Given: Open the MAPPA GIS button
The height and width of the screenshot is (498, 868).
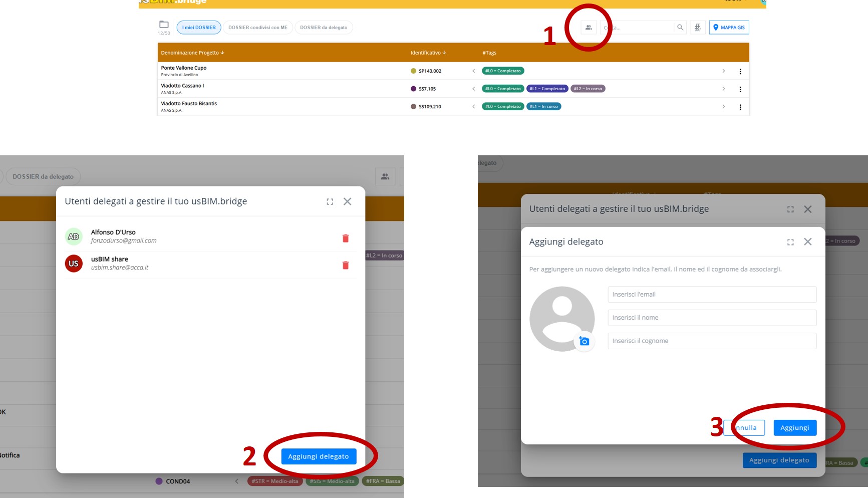Looking at the screenshot, I should click(729, 28).
